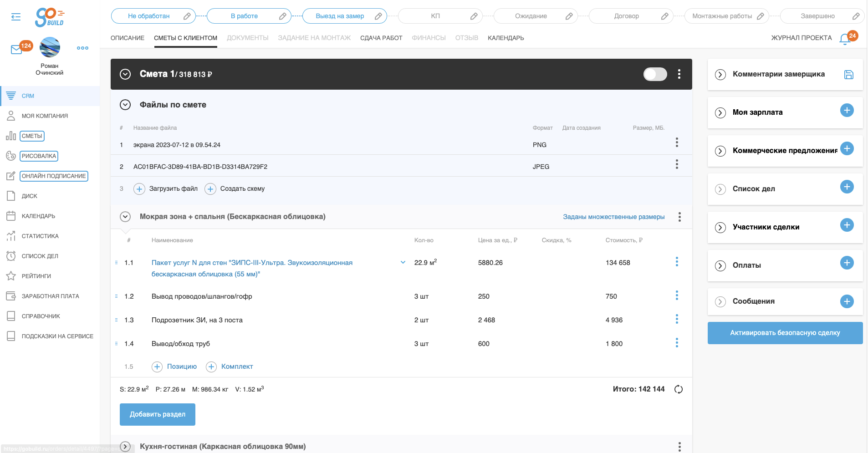Viewport: 868px width, 453px height.
Task: Click the notification bell with 24 badge
Action: coord(845,39)
